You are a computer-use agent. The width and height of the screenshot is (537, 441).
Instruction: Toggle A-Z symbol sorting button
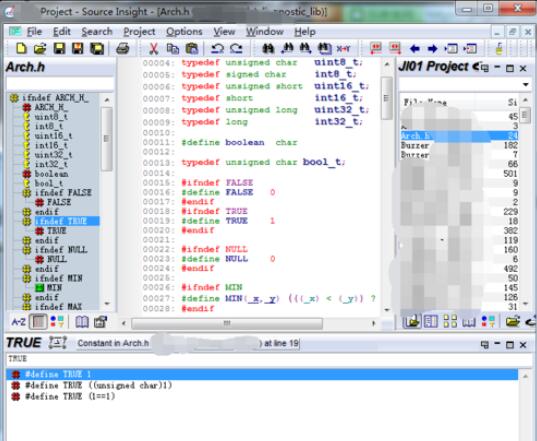[x=18, y=322]
